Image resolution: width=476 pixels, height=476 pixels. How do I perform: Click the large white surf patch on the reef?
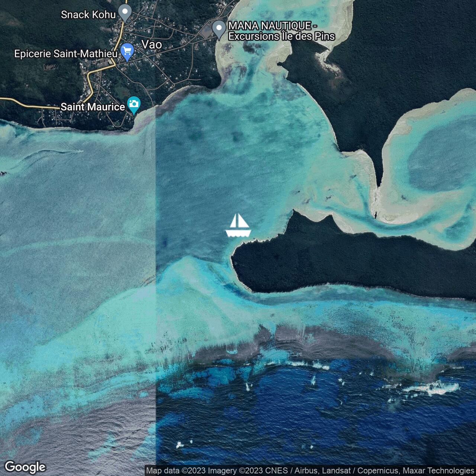[x=431, y=388]
